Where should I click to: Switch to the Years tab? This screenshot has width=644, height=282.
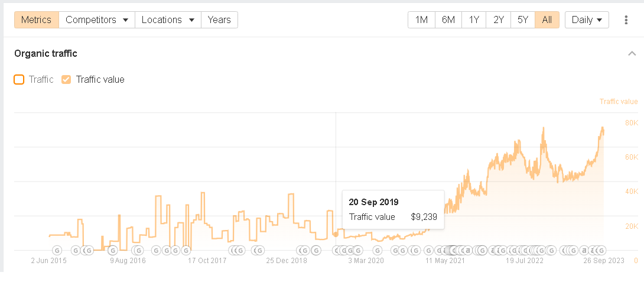219,20
